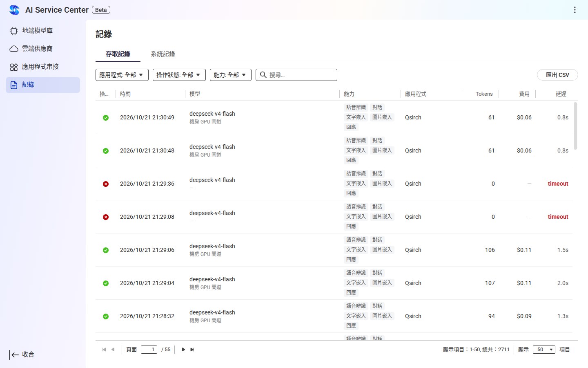Click the 2.0s latency cell

563,283
